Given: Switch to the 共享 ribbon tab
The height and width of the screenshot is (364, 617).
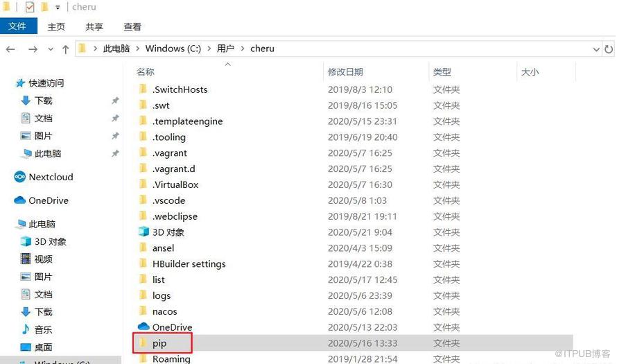Looking at the screenshot, I should click(94, 27).
